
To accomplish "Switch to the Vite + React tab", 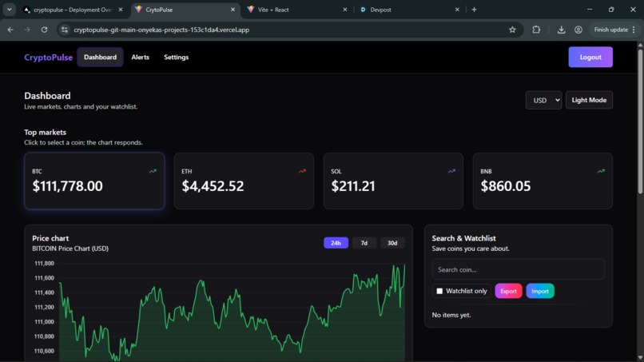I will point(298,10).
